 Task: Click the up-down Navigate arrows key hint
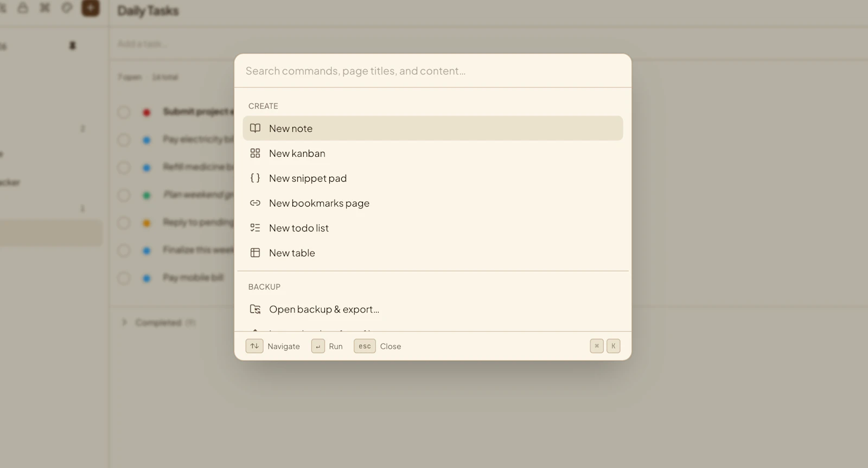point(254,346)
